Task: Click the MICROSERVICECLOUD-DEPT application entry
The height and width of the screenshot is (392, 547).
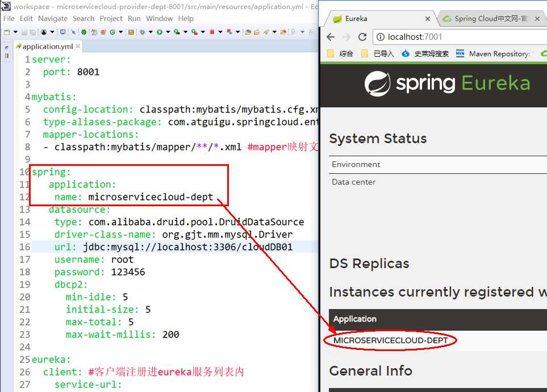Action: [390, 340]
